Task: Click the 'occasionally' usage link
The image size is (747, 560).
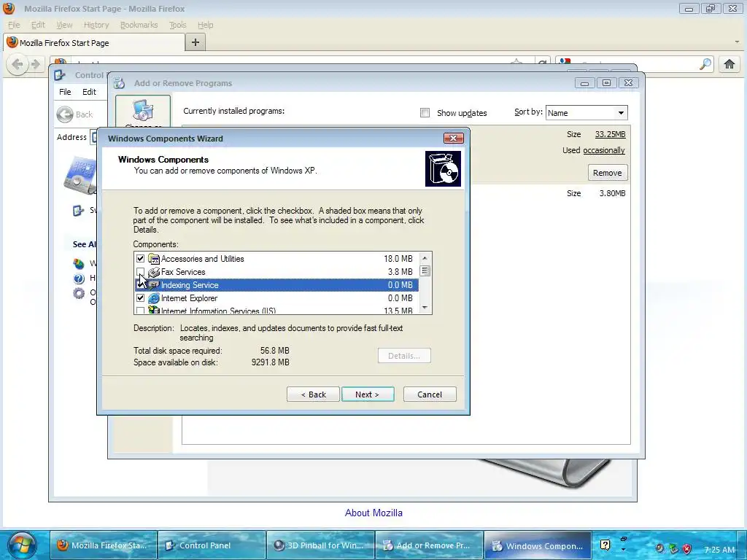Action: (x=603, y=150)
